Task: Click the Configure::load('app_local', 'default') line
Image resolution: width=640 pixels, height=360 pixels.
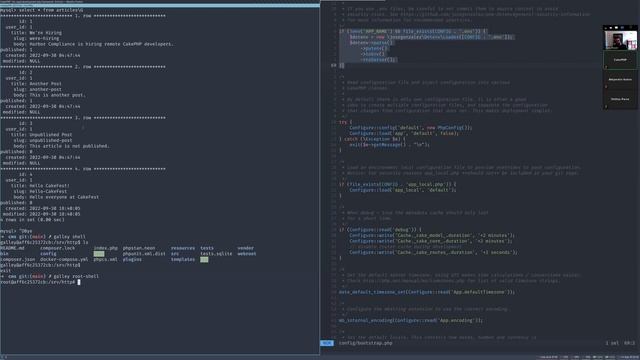Action: (403, 190)
